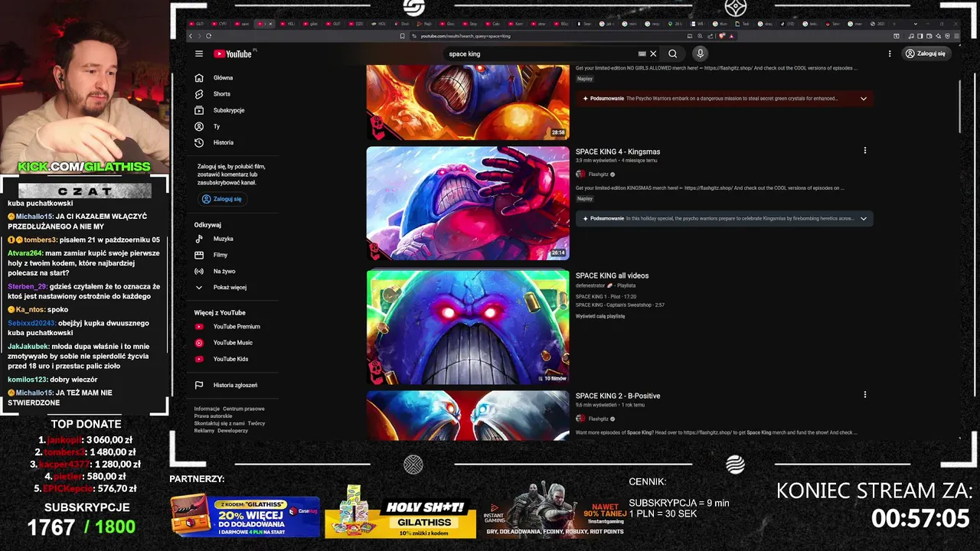Open options menu for SPACE KING 2 video
980x551 pixels.
865,395
